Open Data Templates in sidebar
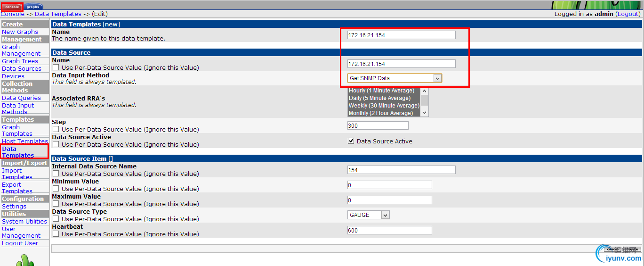 pos(18,152)
